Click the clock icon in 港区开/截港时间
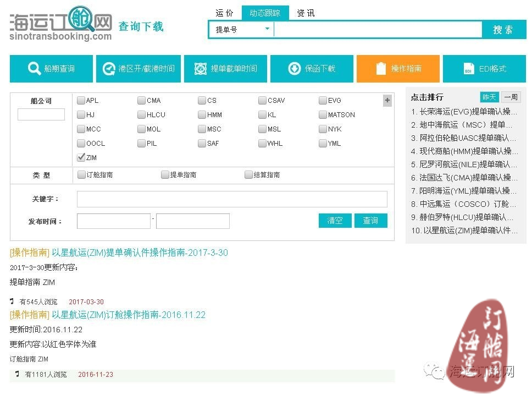This screenshot has width=532, height=395. [x=109, y=69]
